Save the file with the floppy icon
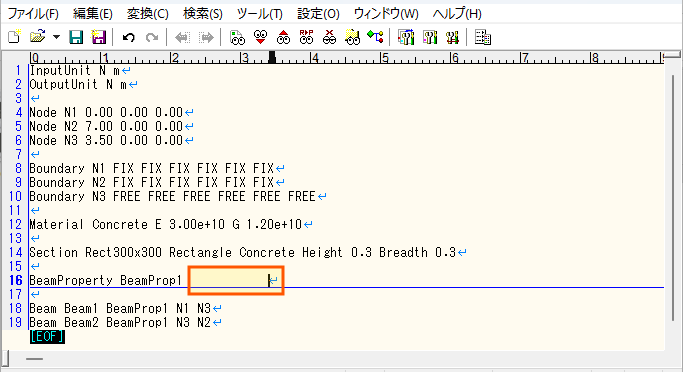Viewport: 683px width, 372px height. click(x=76, y=37)
